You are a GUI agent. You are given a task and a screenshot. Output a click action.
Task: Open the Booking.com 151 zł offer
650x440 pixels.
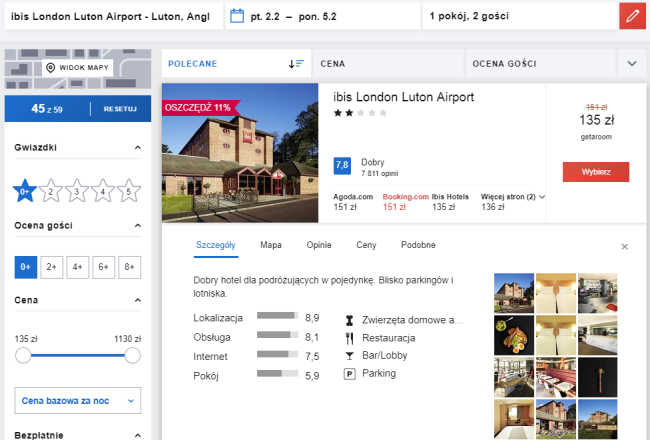405,202
